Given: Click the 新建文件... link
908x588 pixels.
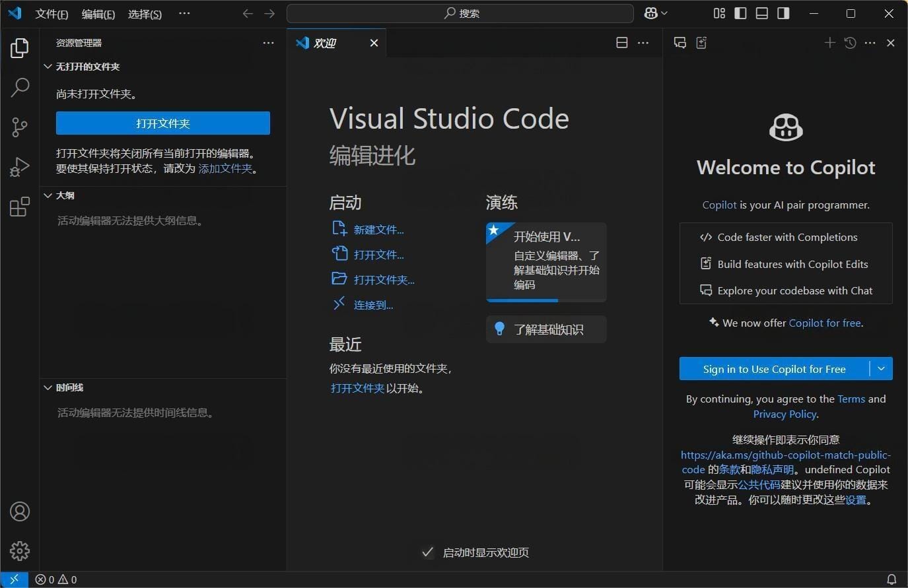Looking at the screenshot, I should click(x=378, y=230).
